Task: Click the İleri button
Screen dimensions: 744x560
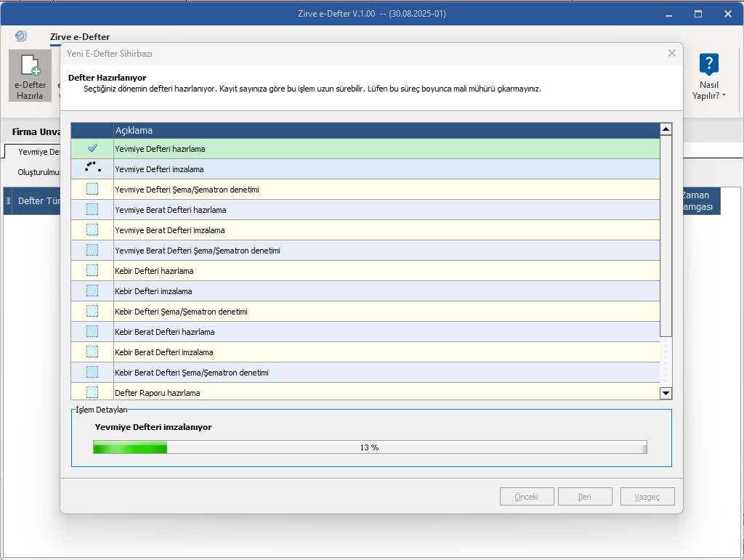Action: click(585, 497)
